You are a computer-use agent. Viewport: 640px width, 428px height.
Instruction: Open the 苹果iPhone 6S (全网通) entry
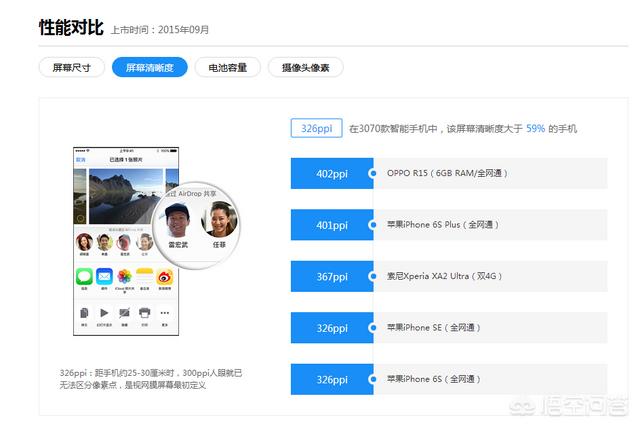click(x=490, y=379)
